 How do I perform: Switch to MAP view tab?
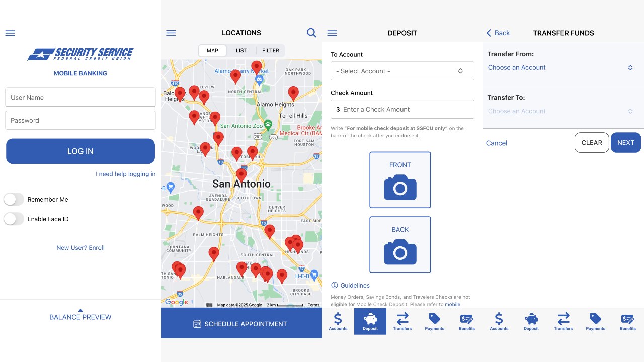point(212,50)
